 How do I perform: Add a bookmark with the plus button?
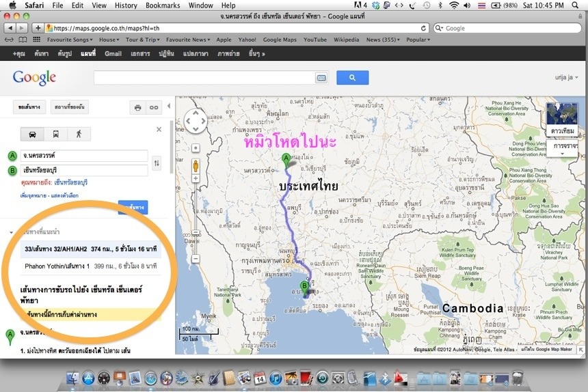tap(38, 28)
